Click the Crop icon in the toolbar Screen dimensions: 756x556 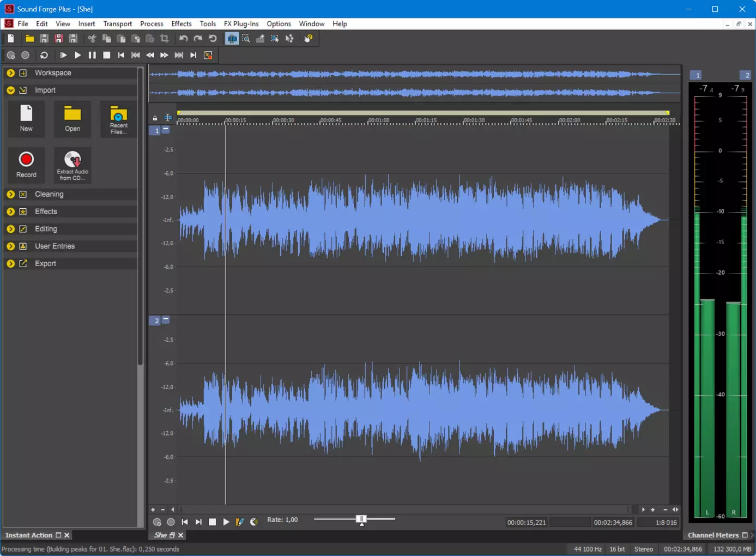pyautogui.click(x=164, y=39)
